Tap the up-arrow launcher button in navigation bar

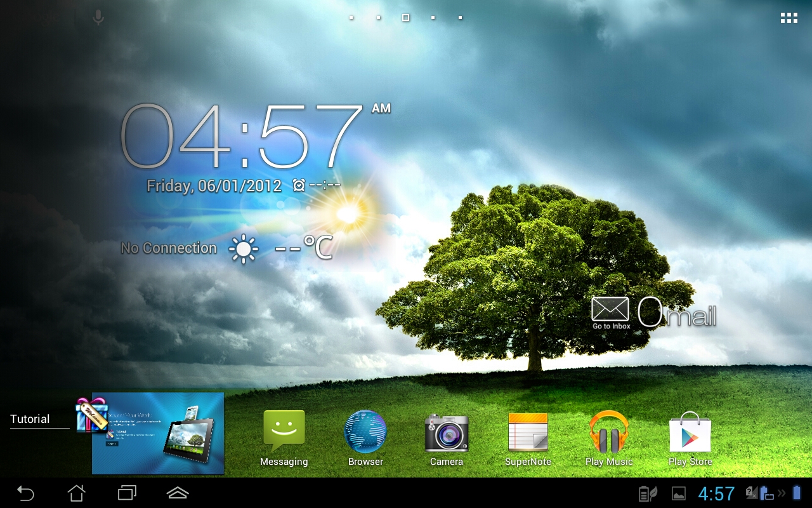click(x=178, y=493)
